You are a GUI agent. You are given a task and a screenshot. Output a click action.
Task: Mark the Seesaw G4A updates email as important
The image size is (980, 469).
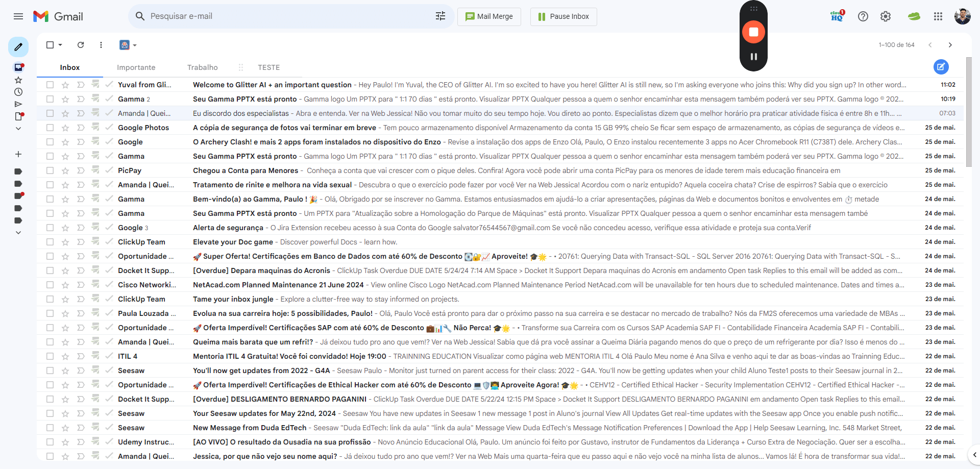(x=81, y=371)
